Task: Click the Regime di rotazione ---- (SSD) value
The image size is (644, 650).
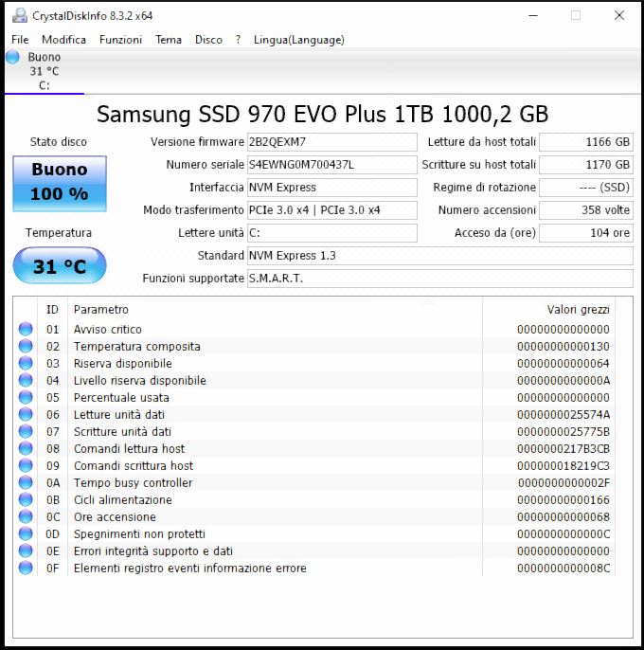Action: 586,188
